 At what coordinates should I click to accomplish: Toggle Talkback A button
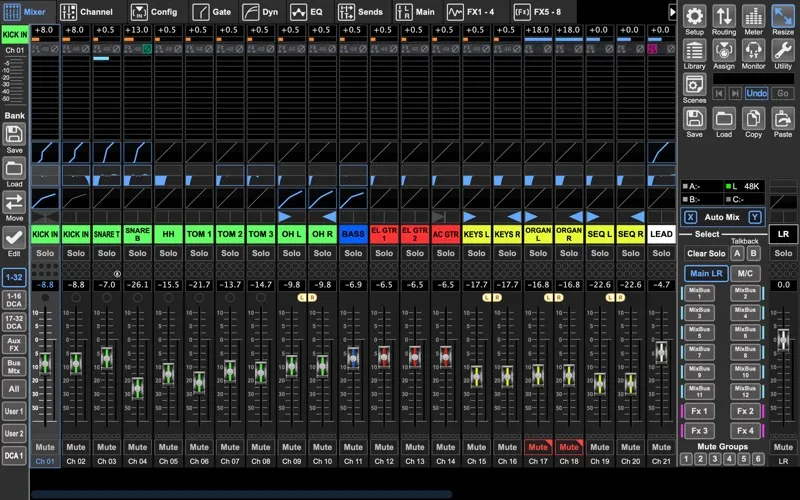click(x=737, y=253)
